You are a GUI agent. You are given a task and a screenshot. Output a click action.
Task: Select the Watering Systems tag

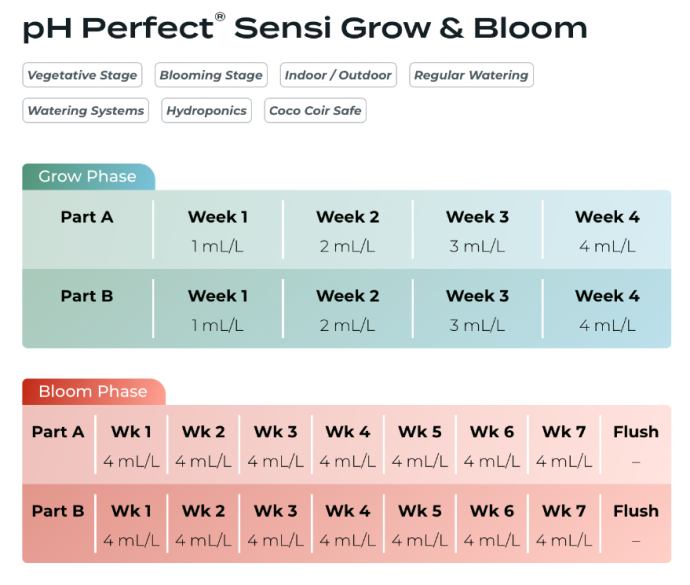point(86,111)
